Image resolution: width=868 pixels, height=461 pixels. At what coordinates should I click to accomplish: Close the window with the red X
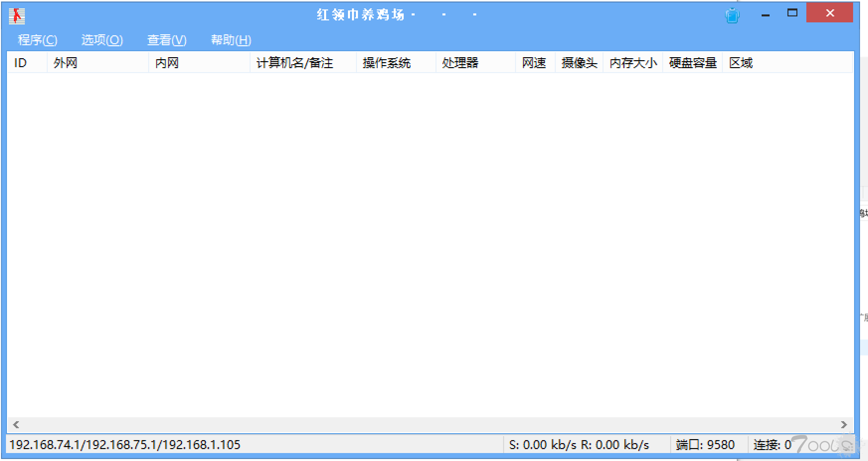(830, 13)
